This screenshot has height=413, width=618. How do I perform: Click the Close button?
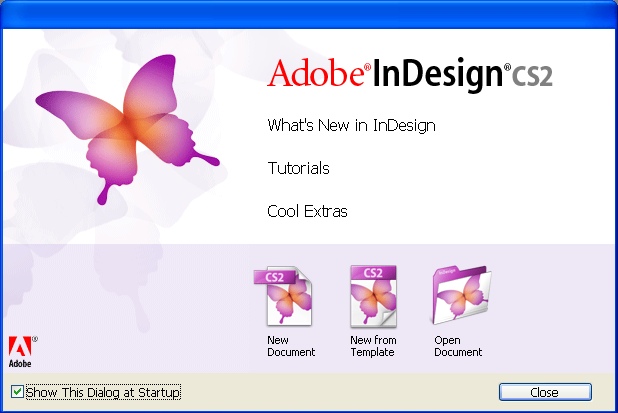[x=545, y=392]
